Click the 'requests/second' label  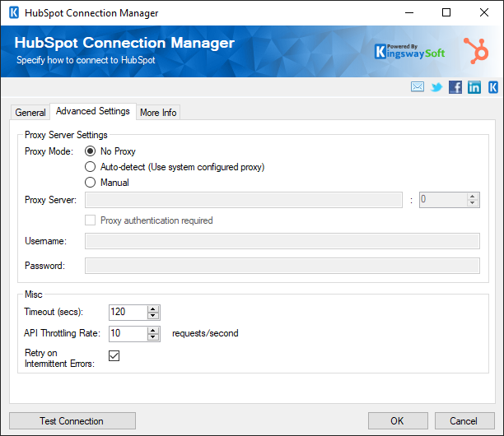tap(205, 333)
